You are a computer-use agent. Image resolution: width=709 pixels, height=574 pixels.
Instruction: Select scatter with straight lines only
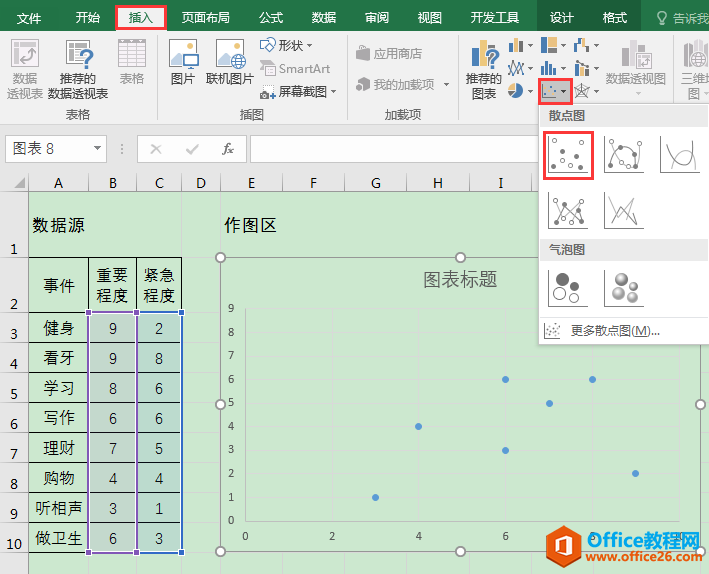coord(624,210)
